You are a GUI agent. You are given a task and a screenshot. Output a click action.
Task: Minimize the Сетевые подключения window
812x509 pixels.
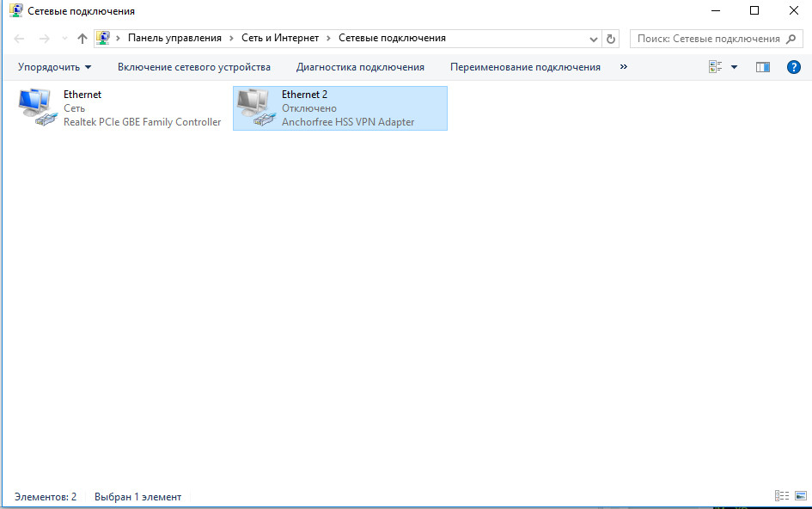point(716,10)
